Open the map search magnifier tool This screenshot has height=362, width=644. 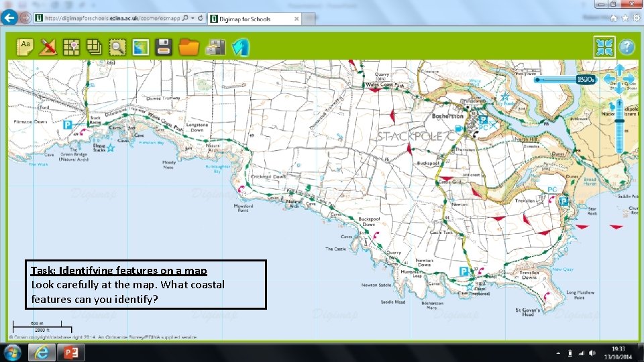pos(117,47)
